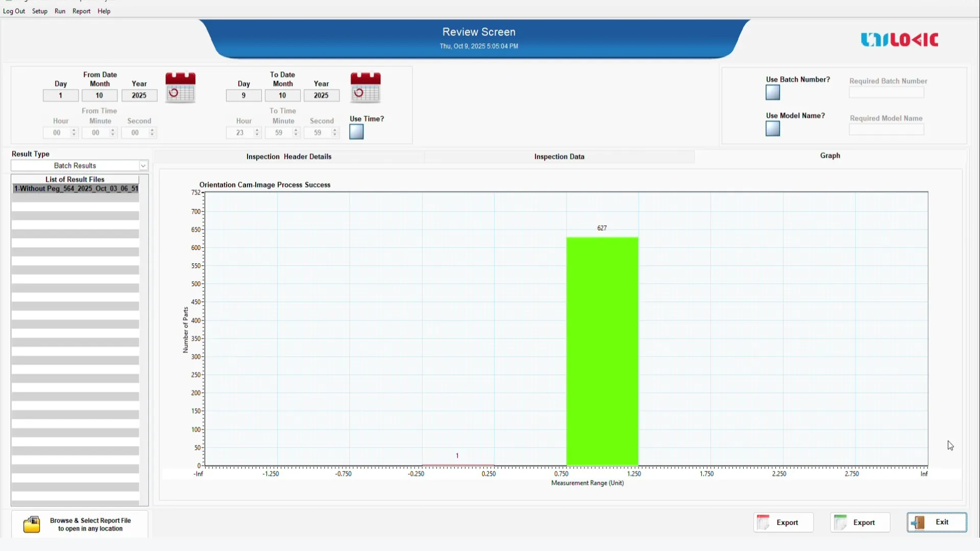
Task: Click the green 627 histogram bar
Action: [602, 351]
